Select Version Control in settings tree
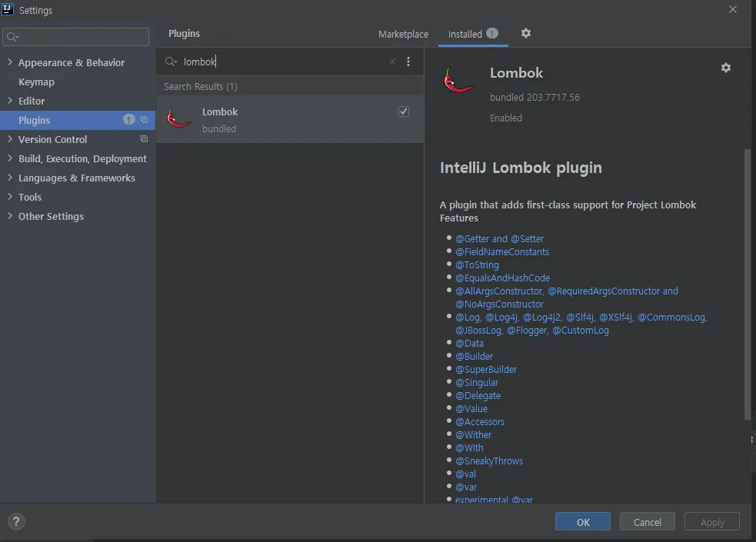Screen dimensions: 756x542 point(52,139)
